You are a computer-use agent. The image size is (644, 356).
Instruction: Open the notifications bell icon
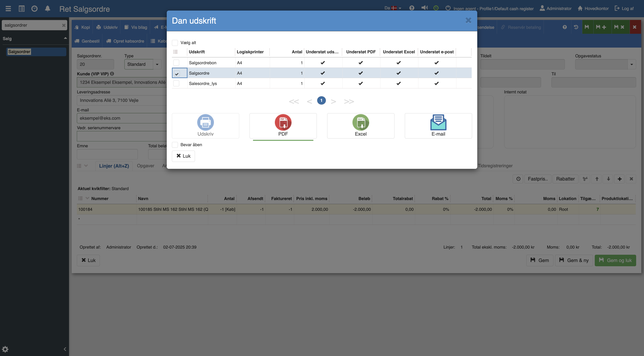(48, 9)
